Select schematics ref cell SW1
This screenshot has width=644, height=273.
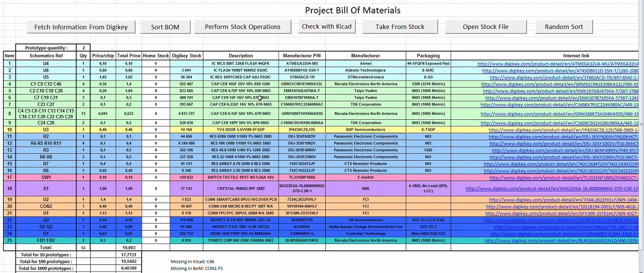(x=46, y=177)
